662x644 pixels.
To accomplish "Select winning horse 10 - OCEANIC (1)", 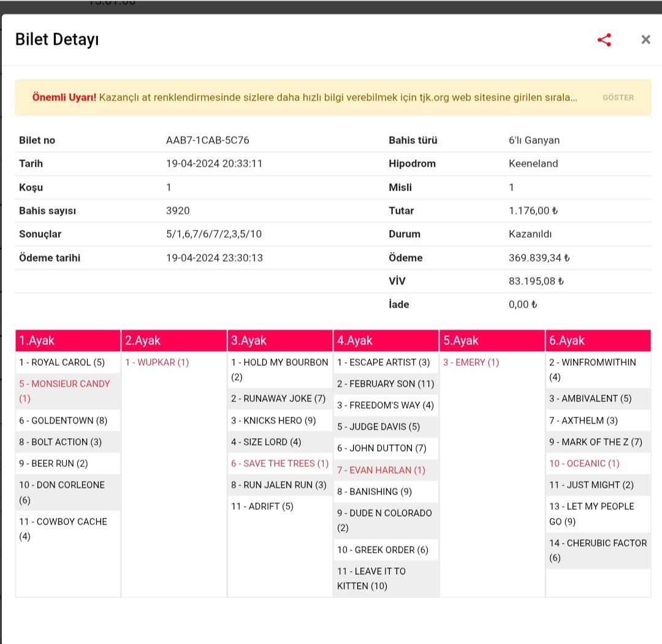I will 598,464.
